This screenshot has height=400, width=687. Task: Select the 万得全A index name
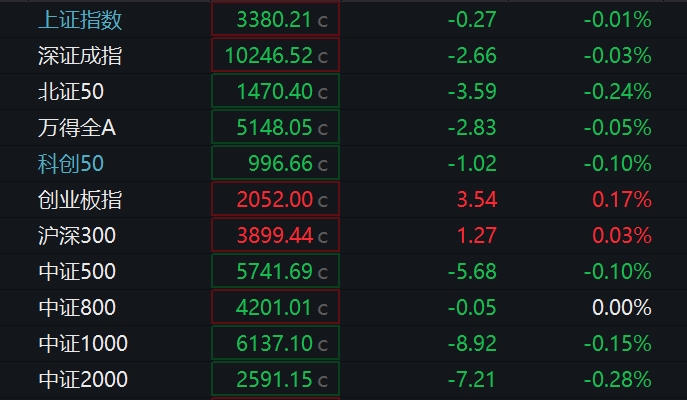point(77,128)
